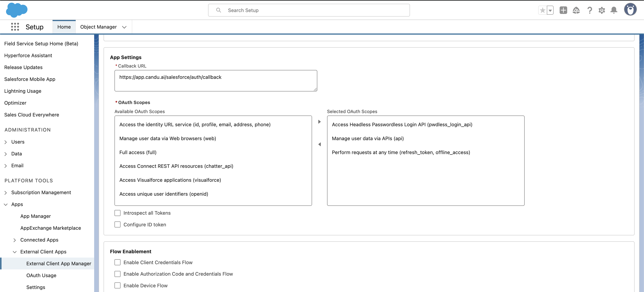Click the add scope right arrow
This screenshot has width=644, height=292.
click(319, 122)
